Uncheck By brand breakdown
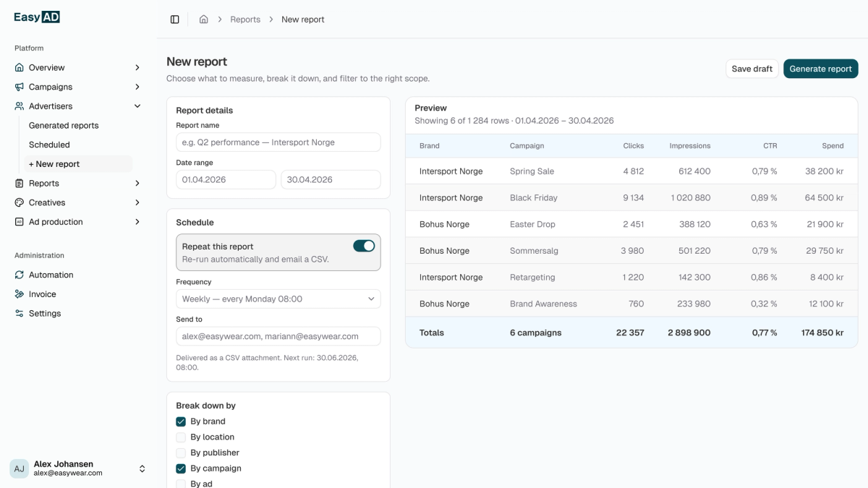This screenshot has width=868, height=488. tap(181, 421)
